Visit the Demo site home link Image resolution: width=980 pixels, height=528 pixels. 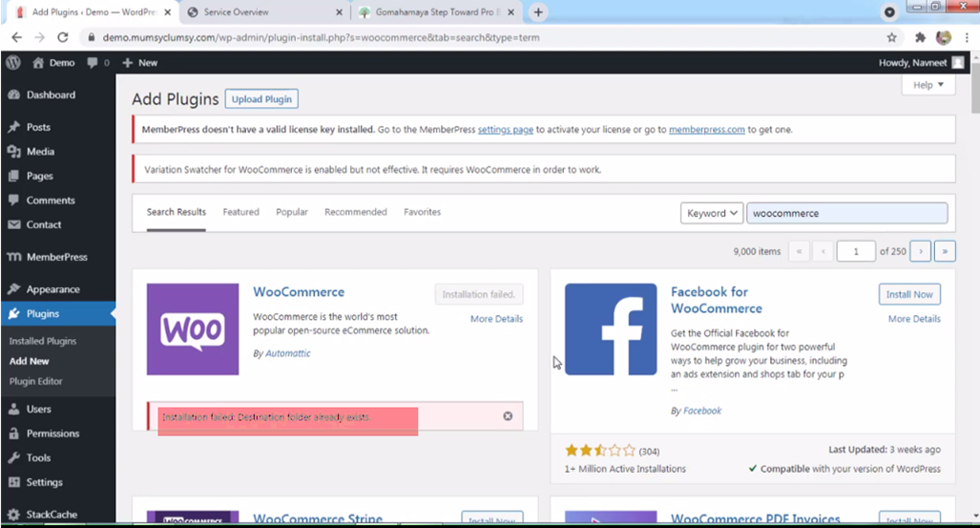[x=53, y=63]
